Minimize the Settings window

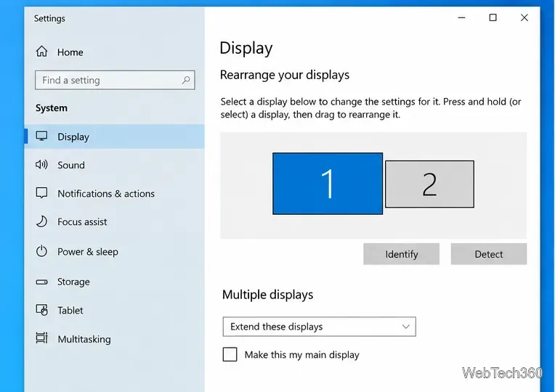click(x=461, y=17)
